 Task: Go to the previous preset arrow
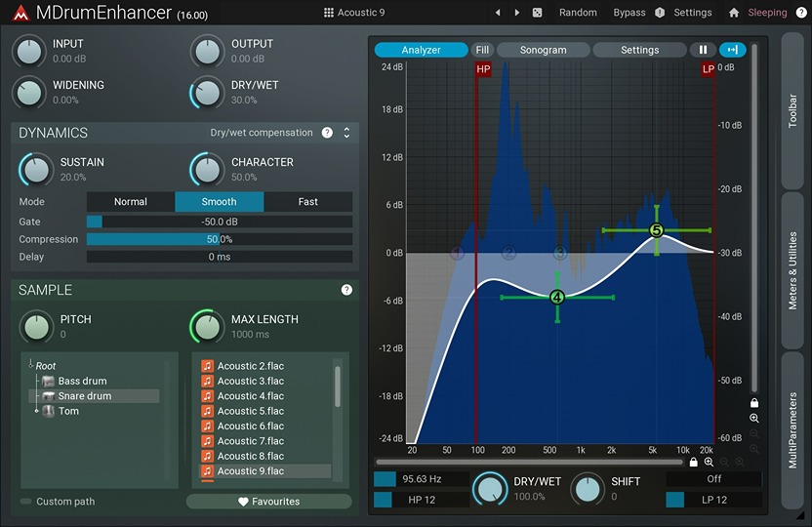[498, 13]
